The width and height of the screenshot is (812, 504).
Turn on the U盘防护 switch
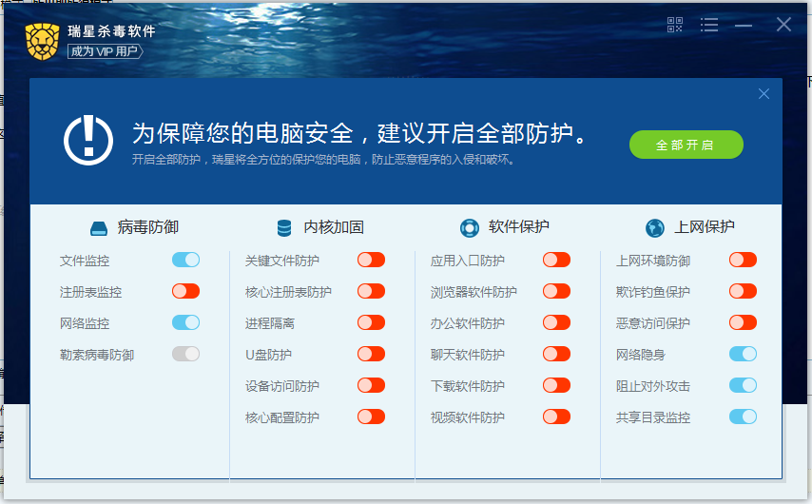click(x=372, y=355)
